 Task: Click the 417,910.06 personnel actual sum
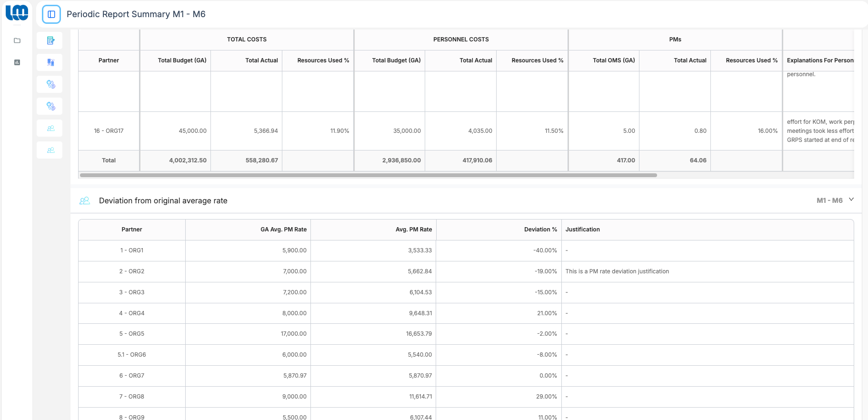pyautogui.click(x=461, y=160)
